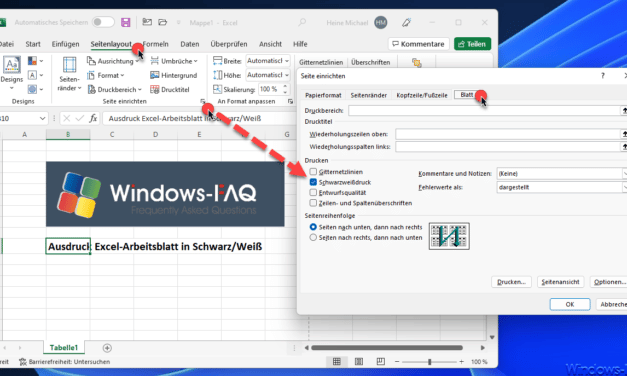Add new sheet with plus icon
The width and height of the screenshot is (627, 376).
tap(107, 348)
